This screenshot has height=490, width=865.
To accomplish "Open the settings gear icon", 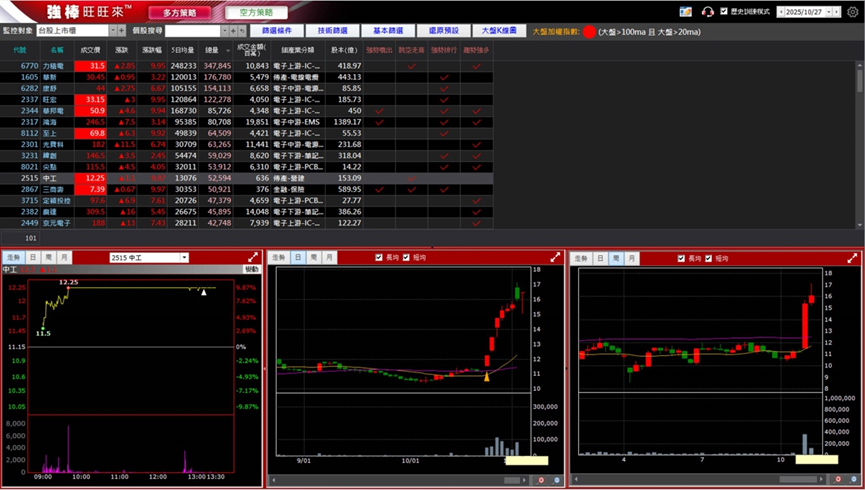I will click(853, 12).
